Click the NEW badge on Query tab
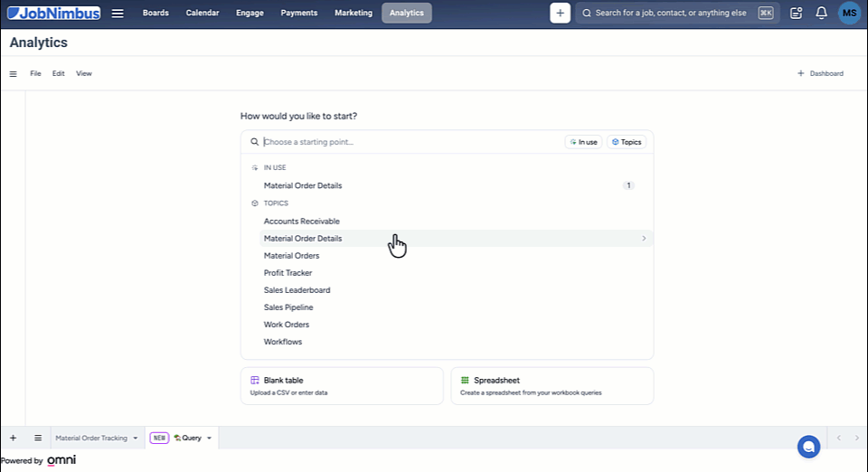Viewport: 868px width, 472px height. (x=159, y=438)
